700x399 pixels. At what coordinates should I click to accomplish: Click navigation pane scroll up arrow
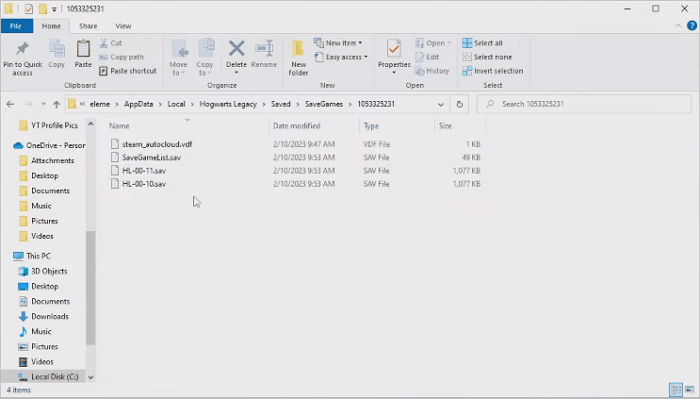(x=91, y=124)
